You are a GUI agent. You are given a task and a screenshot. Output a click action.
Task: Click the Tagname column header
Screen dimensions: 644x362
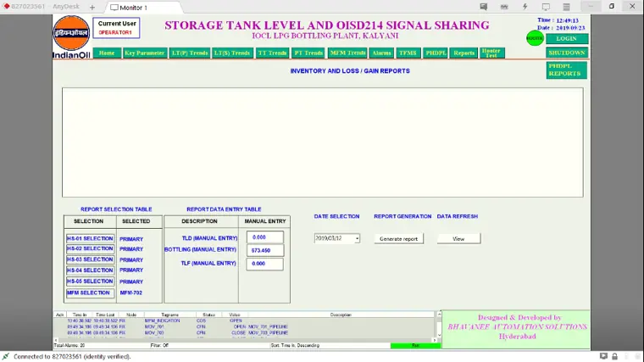click(x=169, y=315)
